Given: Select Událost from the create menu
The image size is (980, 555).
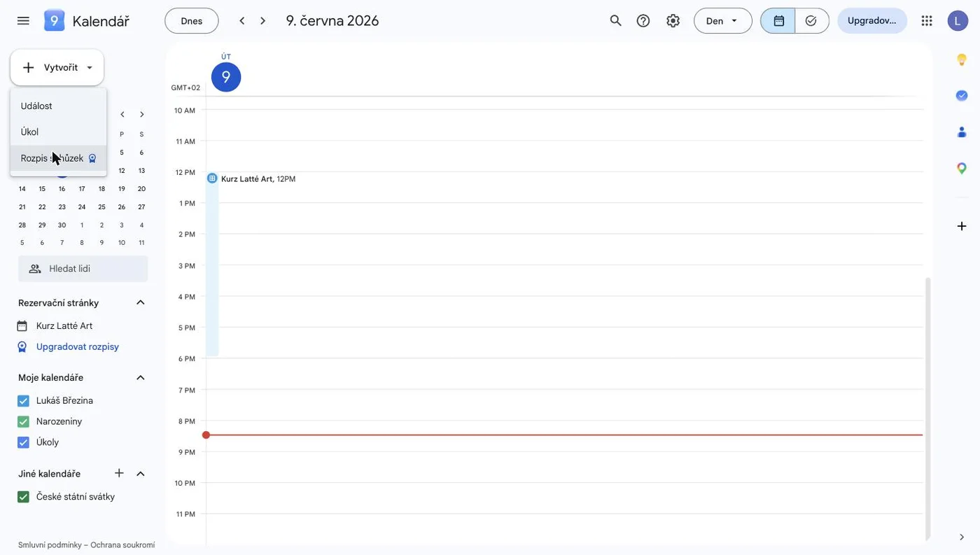Looking at the screenshot, I should coord(58,106).
